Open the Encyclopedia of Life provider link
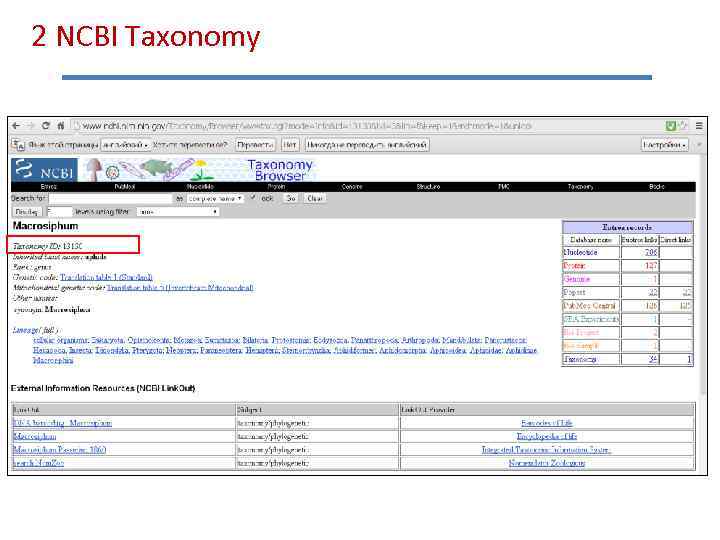The image size is (720, 540). pyautogui.click(x=547, y=436)
